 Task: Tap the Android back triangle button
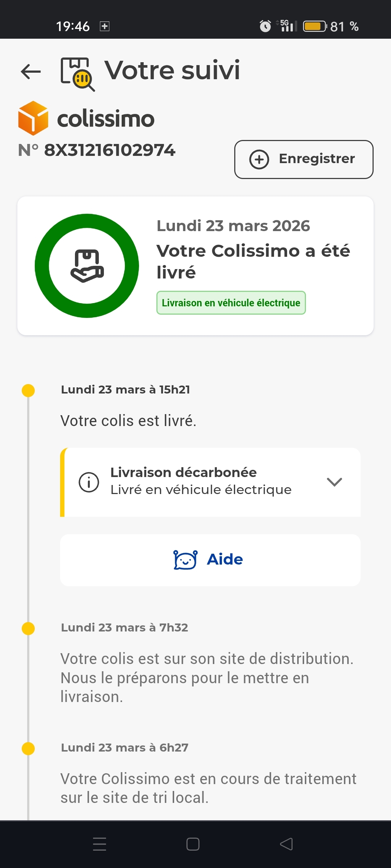(x=286, y=844)
